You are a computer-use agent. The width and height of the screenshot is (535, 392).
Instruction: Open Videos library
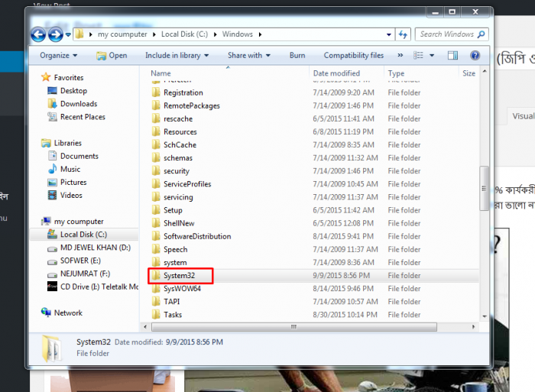point(71,195)
